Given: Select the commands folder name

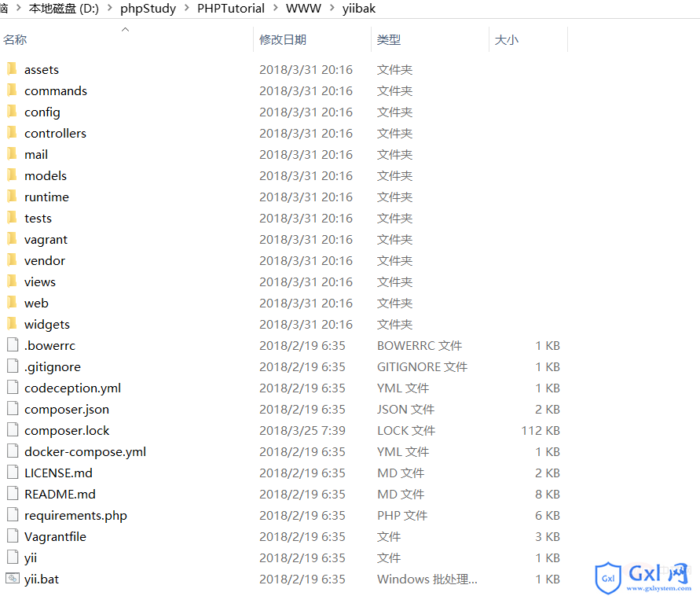Looking at the screenshot, I should coord(56,90).
